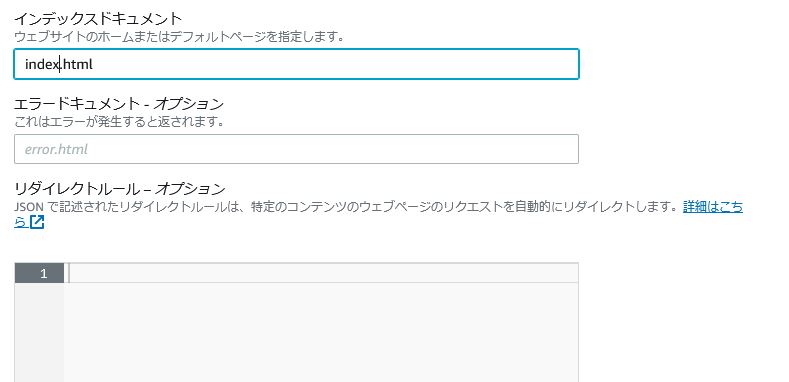The width and height of the screenshot is (789, 382).
Task: Click the ウェブサイトのホーム description text
Action: [x=179, y=36]
